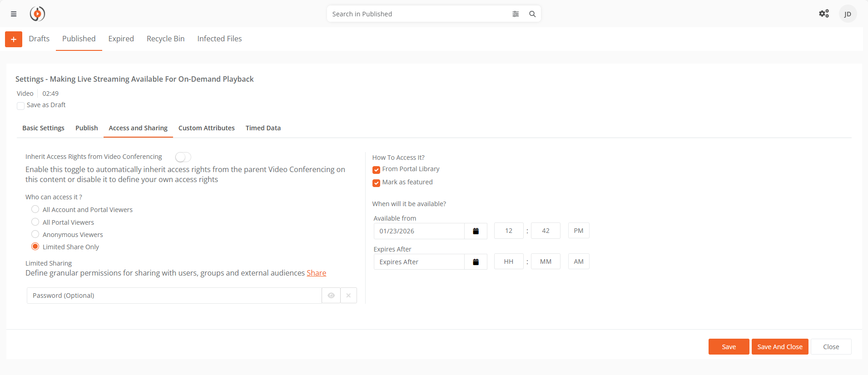
Task: Open the Available from calendar picker
Action: tap(476, 231)
